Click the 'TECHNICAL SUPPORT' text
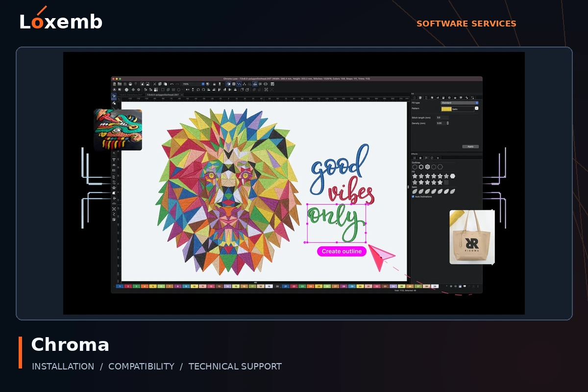588x392 pixels. pyautogui.click(x=235, y=367)
